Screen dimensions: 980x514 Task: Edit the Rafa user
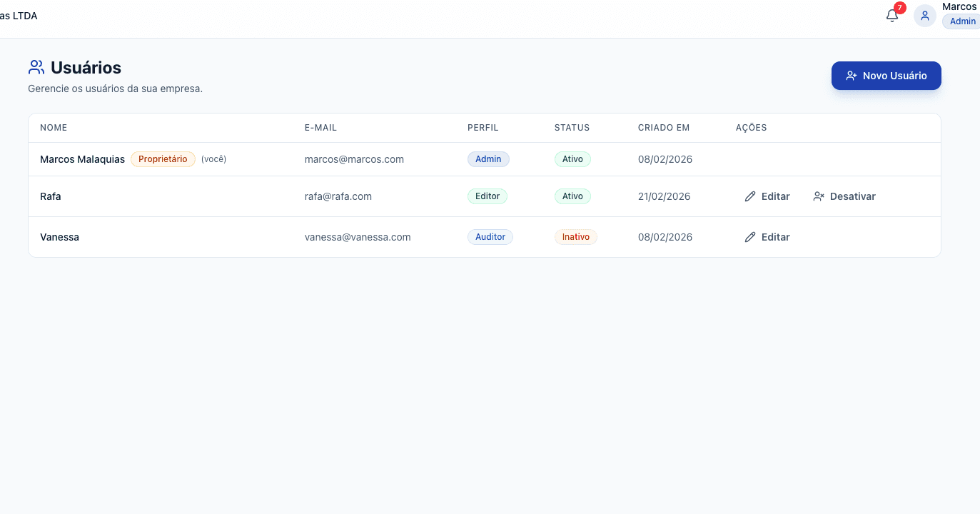(767, 196)
